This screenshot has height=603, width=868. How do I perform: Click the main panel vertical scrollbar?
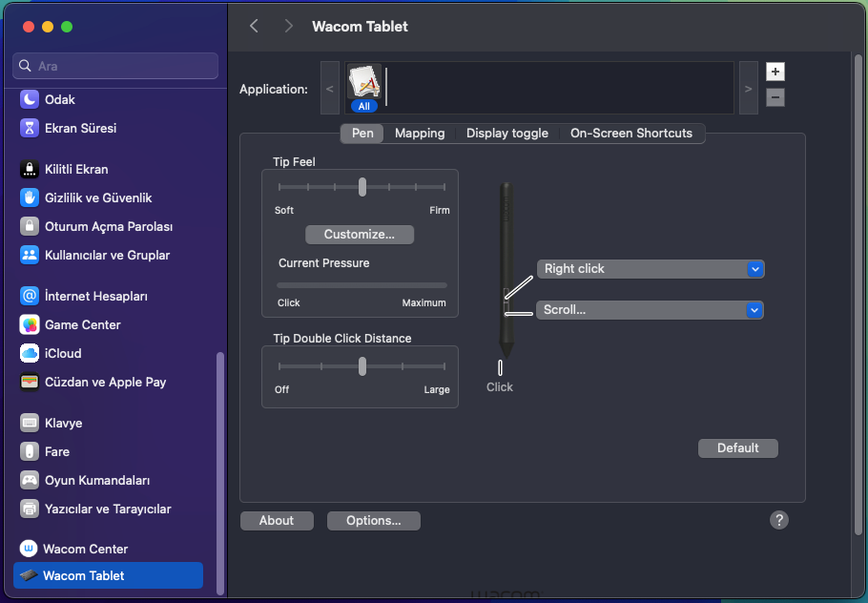coord(858,295)
